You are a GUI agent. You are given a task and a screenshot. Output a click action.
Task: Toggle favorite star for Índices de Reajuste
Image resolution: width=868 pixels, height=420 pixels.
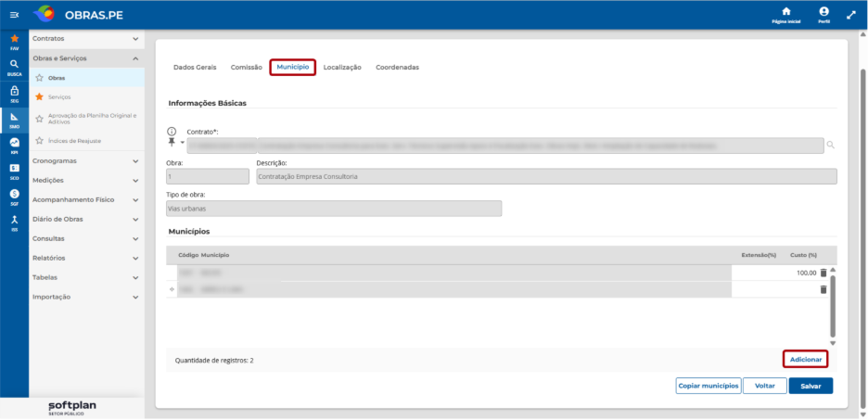click(39, 141)
